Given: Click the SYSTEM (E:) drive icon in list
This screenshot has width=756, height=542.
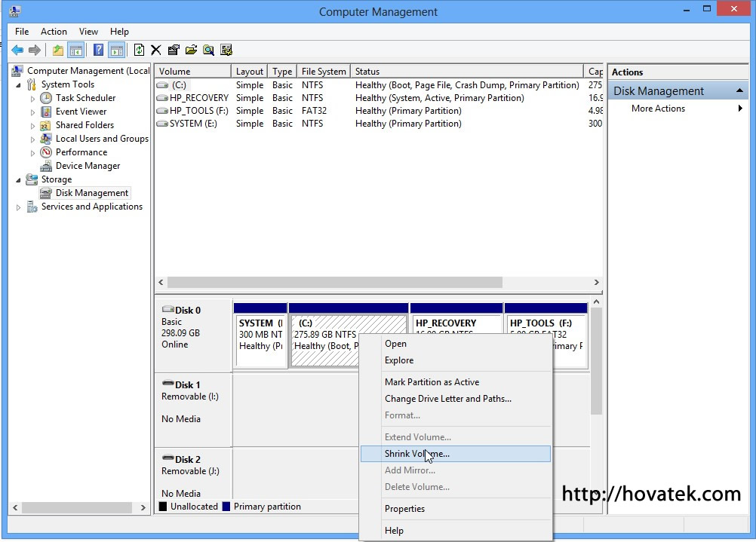Looking at the screenshot, I should coord(162,124).
